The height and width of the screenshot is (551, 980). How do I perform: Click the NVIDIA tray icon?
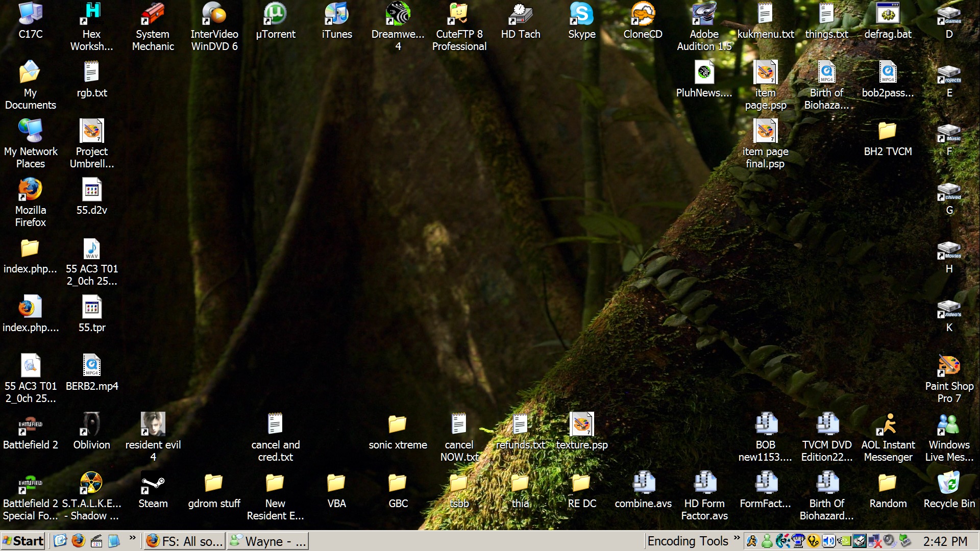tap(844, 541)
